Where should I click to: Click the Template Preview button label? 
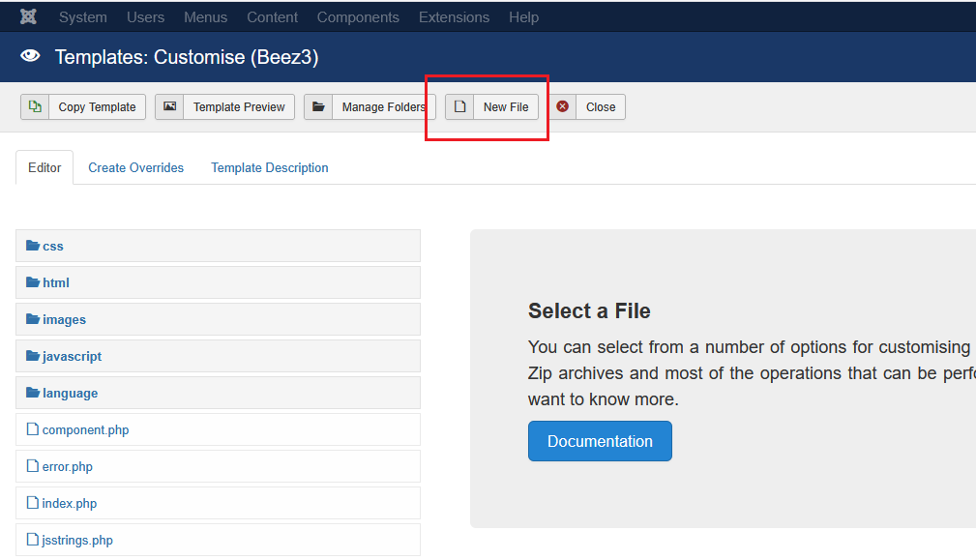[239, 107]
